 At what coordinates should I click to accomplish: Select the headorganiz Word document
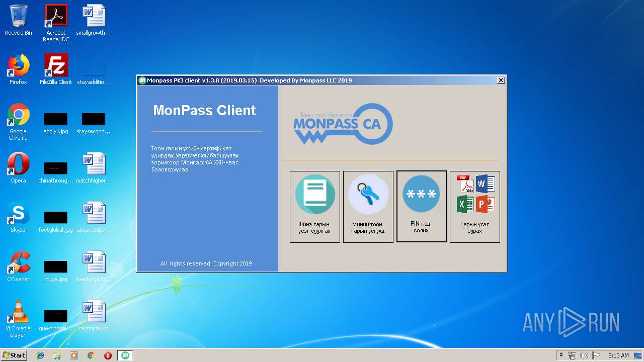[x=94, y=266]
